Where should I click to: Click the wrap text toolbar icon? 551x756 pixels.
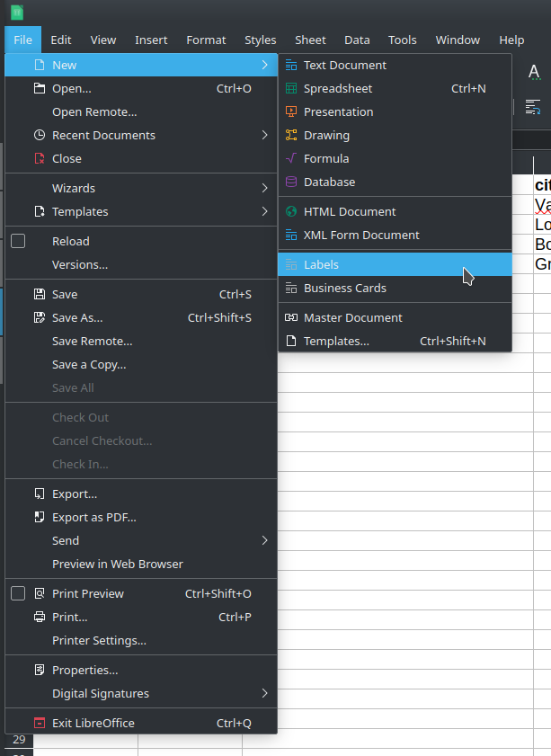pyautogui.click(x=533, y=107)
